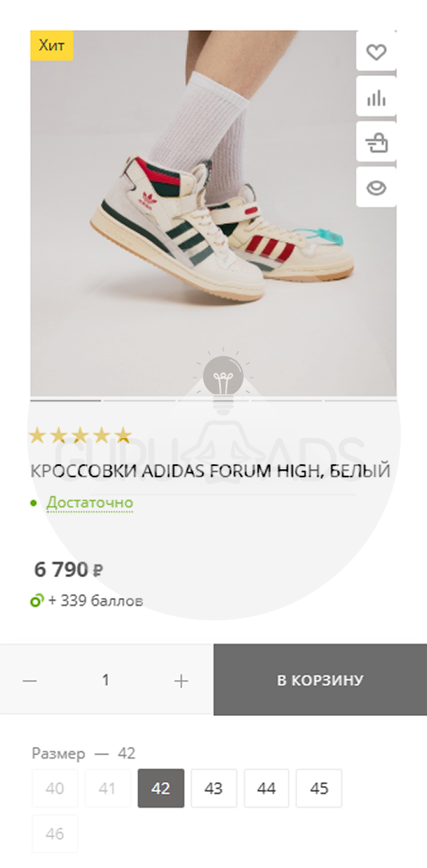The width and height of the screenshot is (427, 868).
Task: Add sneakers to wishlist with heart icon
Action: [x=376, y=52]
